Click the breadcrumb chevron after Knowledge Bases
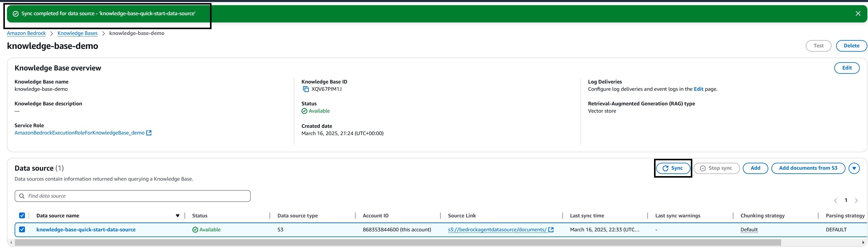Screen dimensions: 868x252 [103, 33]
